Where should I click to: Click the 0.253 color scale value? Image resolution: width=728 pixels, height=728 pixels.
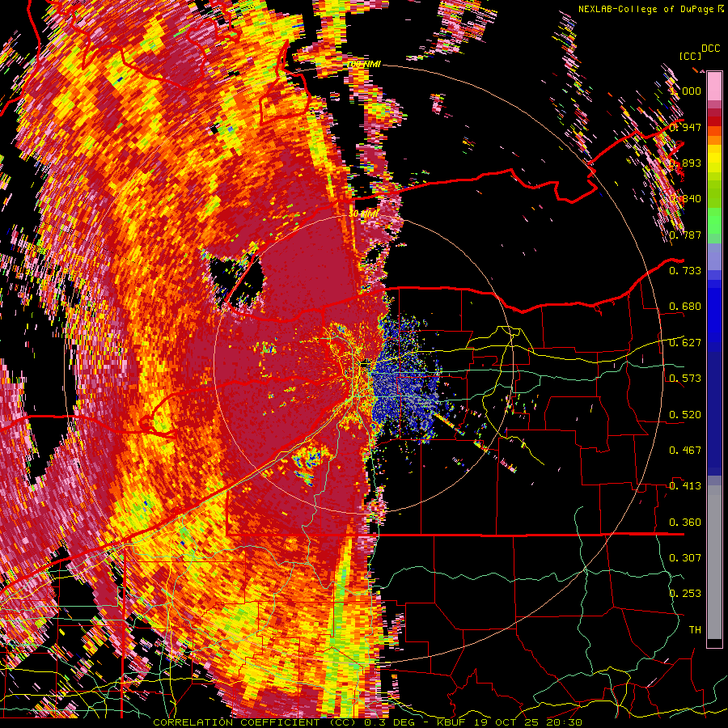pos(685,594)
